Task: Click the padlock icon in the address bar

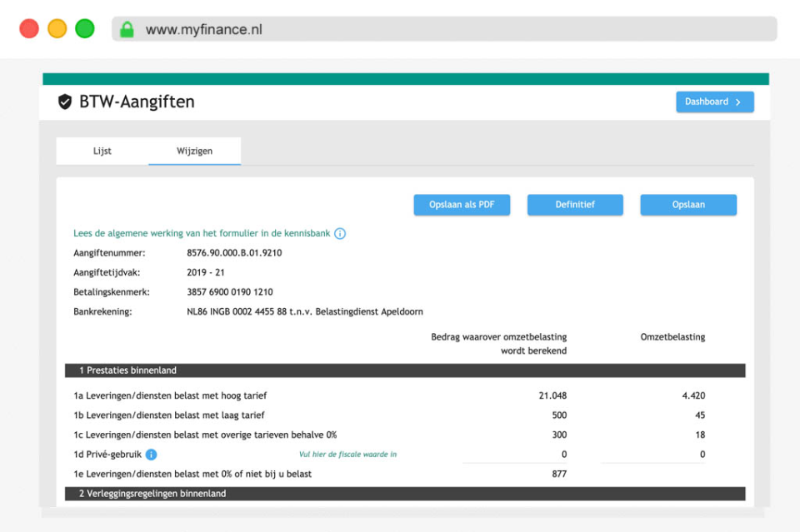Action: (x=127, y=27)
